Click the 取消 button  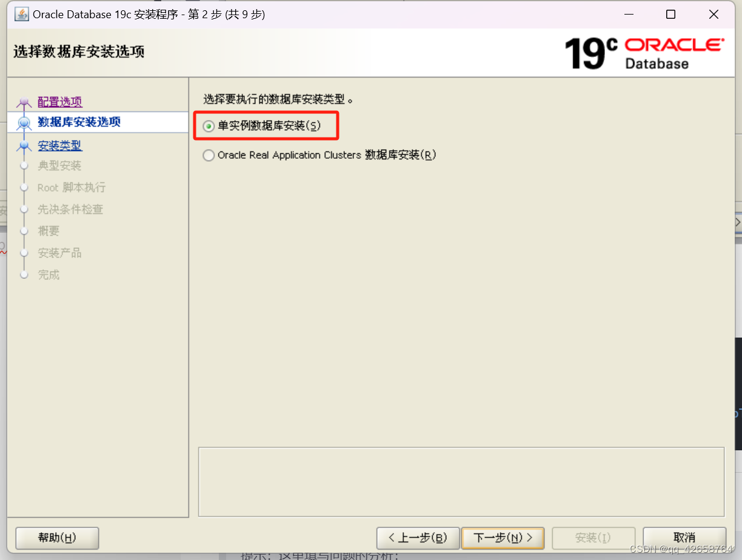tap(684, 538)
